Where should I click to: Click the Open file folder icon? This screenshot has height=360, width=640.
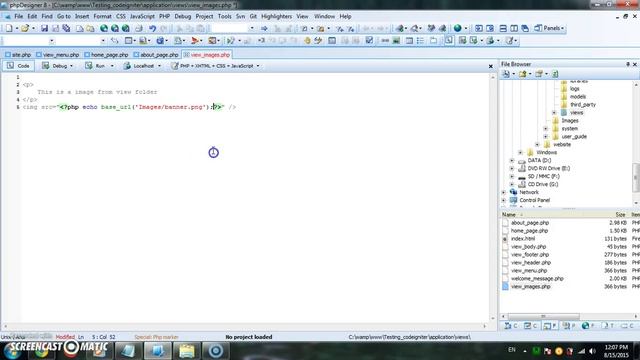[25, 28]
